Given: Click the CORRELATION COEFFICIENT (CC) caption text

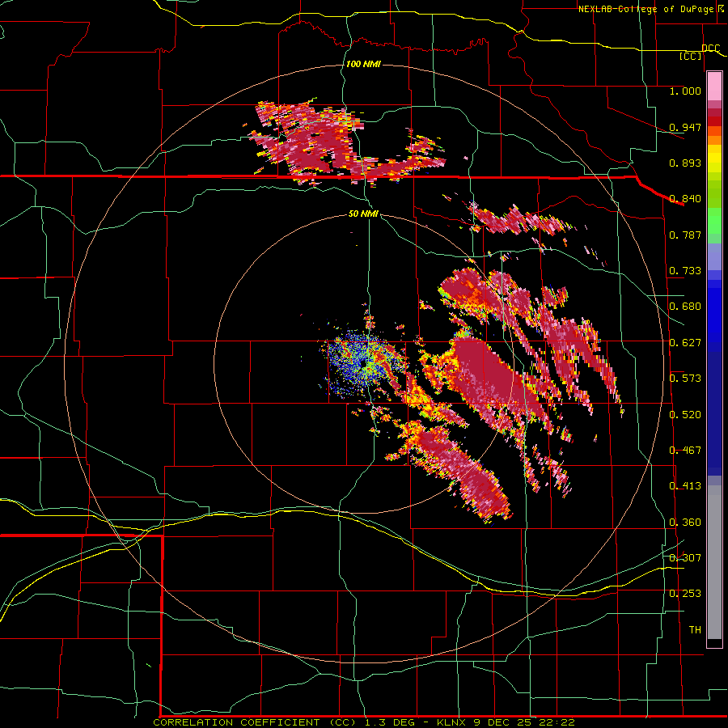Looking at the screenshot, I should pos(255,722).
